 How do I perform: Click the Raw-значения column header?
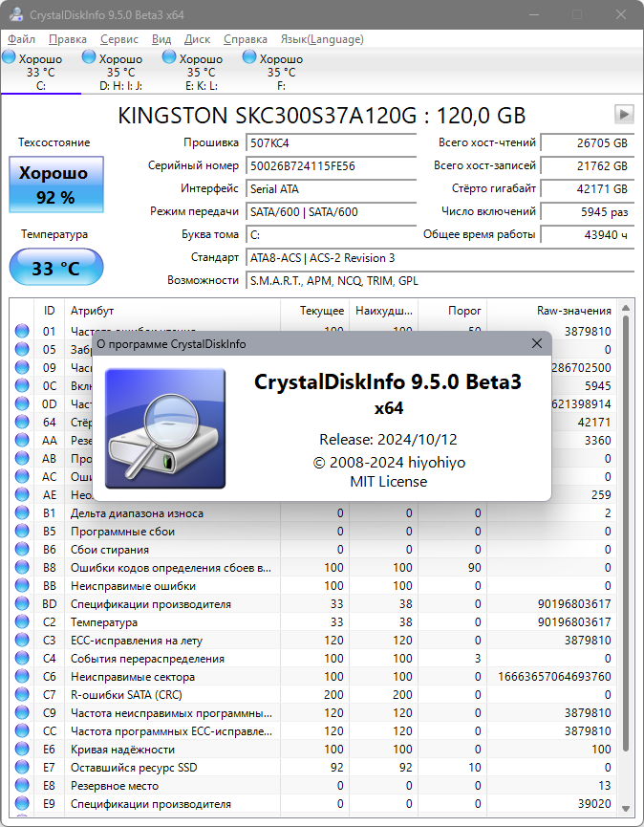point(552,311)
